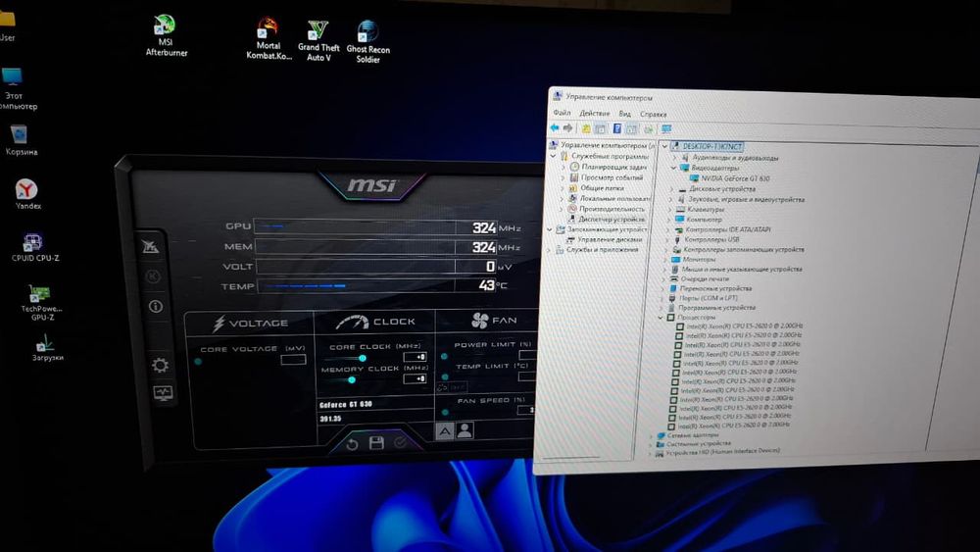The image size is (980, 552).
Task: Expand Клавиатуры device category
Action: 670,209
